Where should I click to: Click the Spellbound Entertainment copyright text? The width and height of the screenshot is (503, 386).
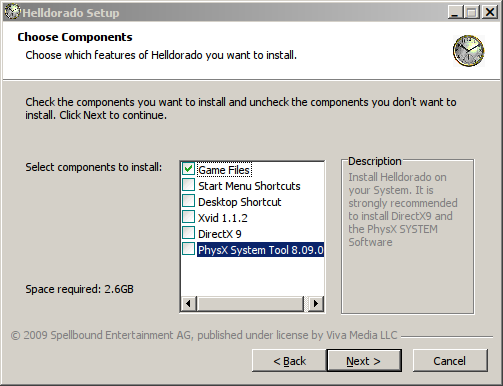pyautogui.click(x=204, y=335)
